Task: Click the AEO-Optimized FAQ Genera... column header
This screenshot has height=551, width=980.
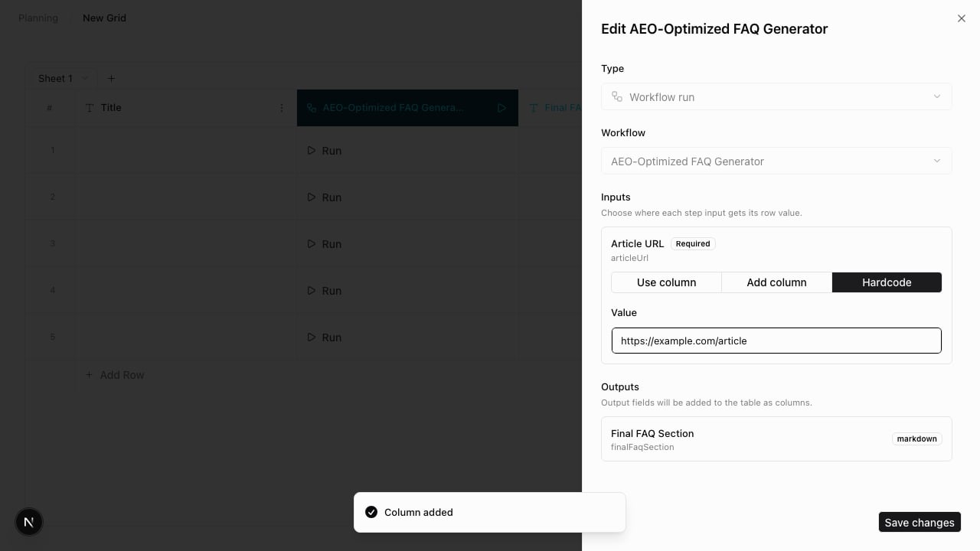Action: click(407, 108)
